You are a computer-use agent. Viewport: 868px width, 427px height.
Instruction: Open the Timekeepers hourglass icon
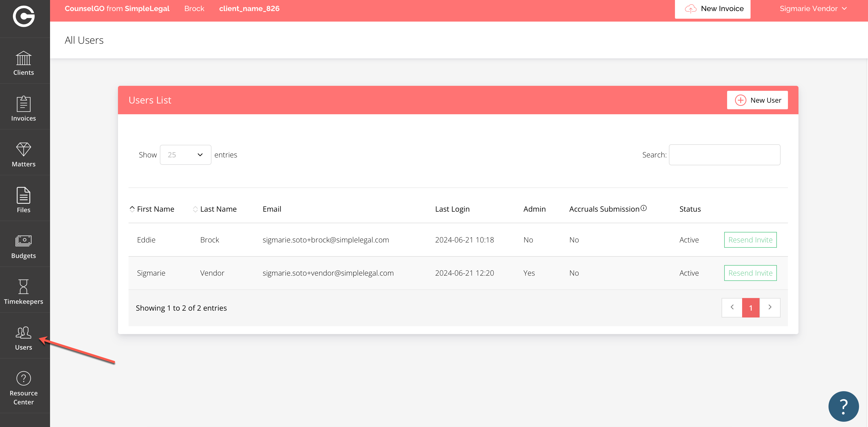coord(24,292)
